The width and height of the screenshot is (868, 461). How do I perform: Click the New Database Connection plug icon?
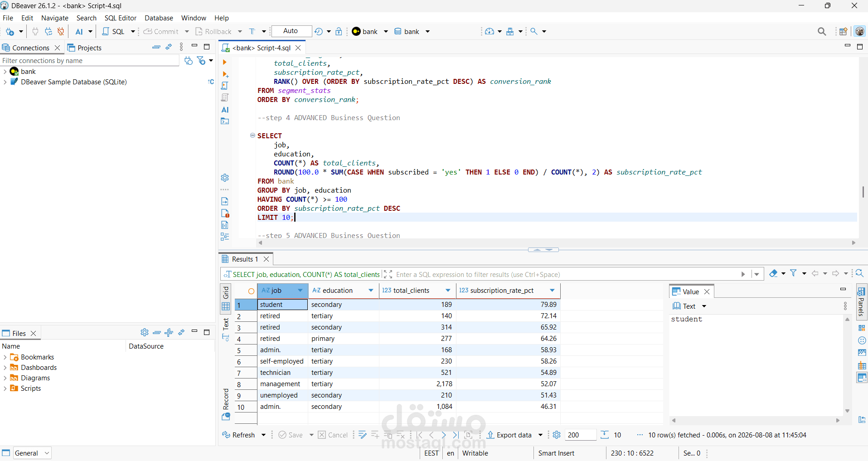click(10, 32)
